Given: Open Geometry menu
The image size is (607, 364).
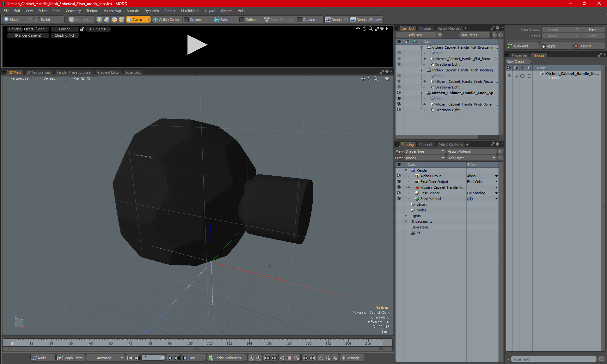Looking at the screenshot, I should (73, 11).
